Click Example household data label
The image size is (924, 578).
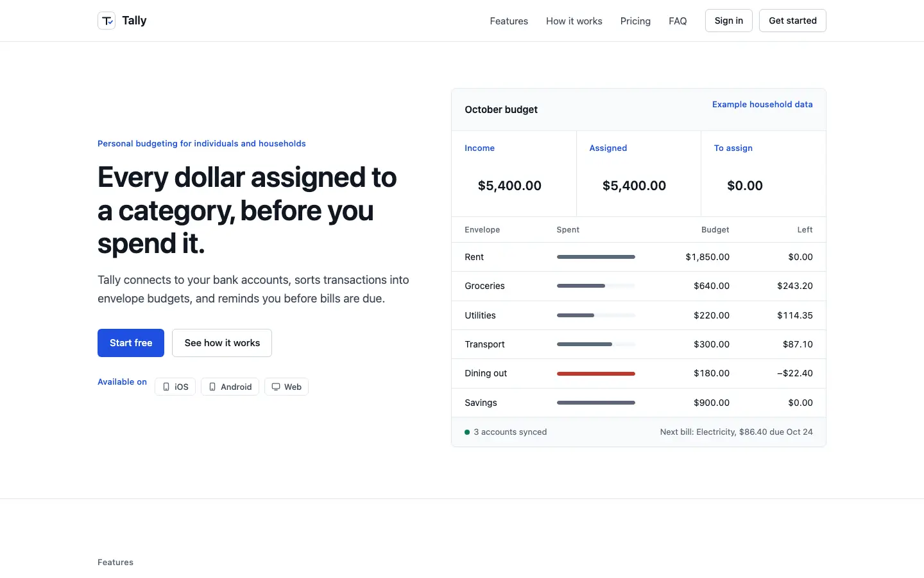tap(762, 104)
